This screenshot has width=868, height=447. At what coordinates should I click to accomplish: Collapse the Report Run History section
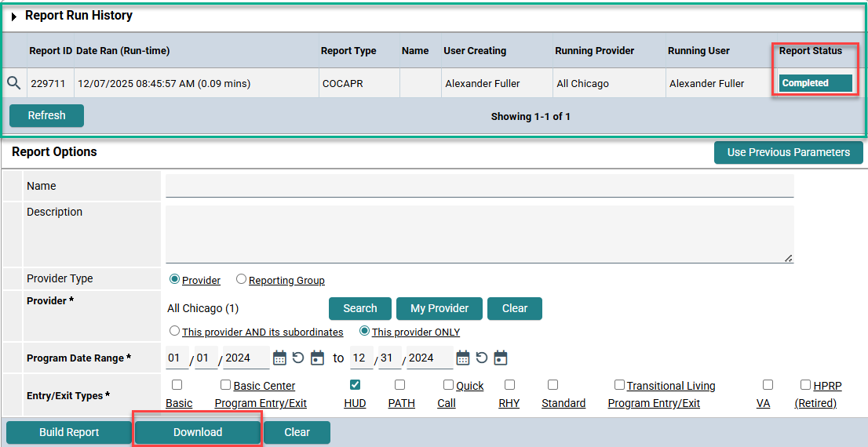pyautogui.click(x=14, y=16)
